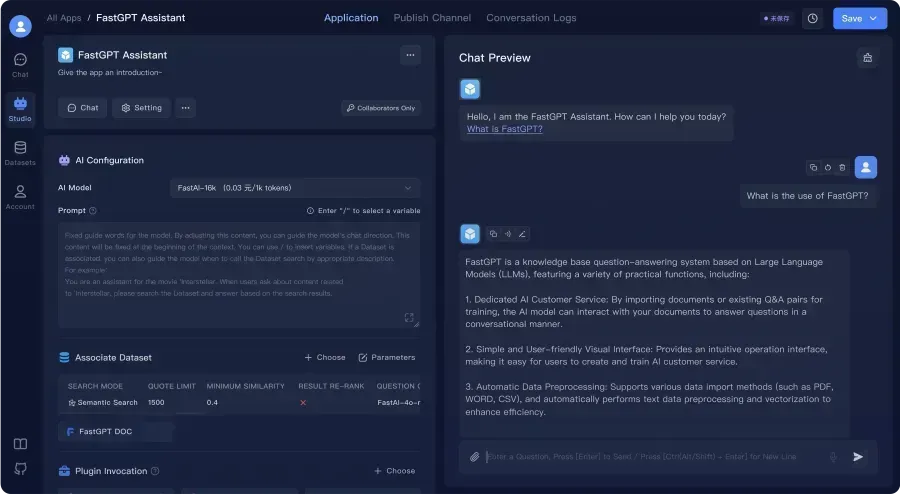Send the message with arrow icon
Screen dimensions: 900x494
[x=858, y=457]
